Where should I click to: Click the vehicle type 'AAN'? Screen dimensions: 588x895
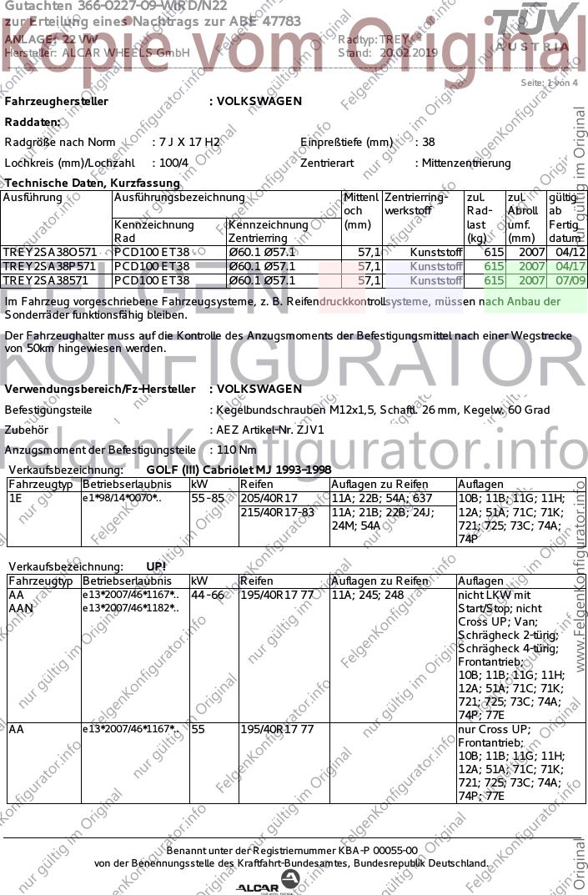[21, 608]
